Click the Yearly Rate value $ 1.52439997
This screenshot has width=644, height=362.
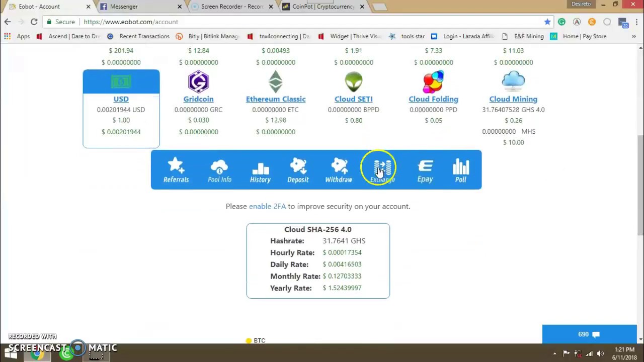[x=342, y=288]
